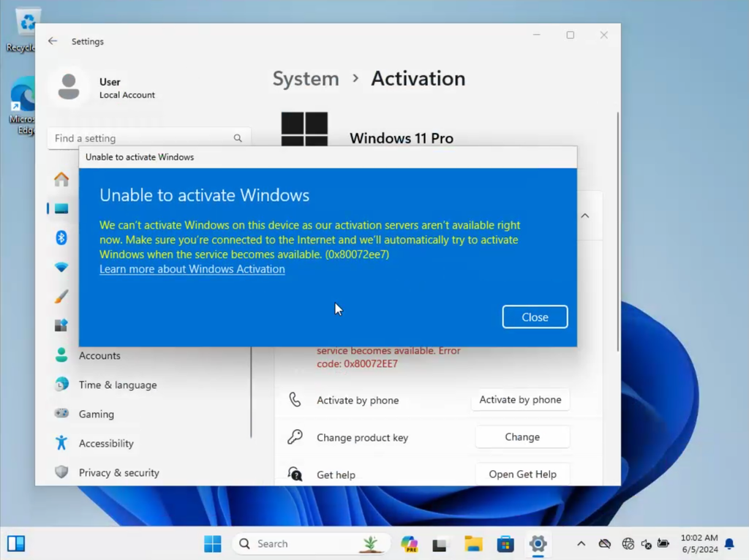Screen dimensions: 749x560
Task: Click the Personalization paintbrush icon
Action: click(x=61, y=296)
